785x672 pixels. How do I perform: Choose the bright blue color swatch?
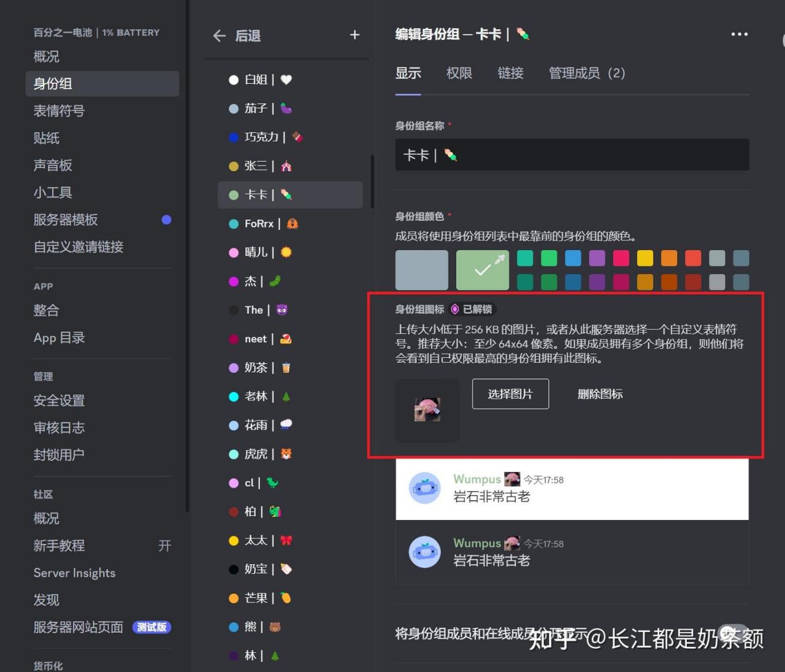[573, 258]
